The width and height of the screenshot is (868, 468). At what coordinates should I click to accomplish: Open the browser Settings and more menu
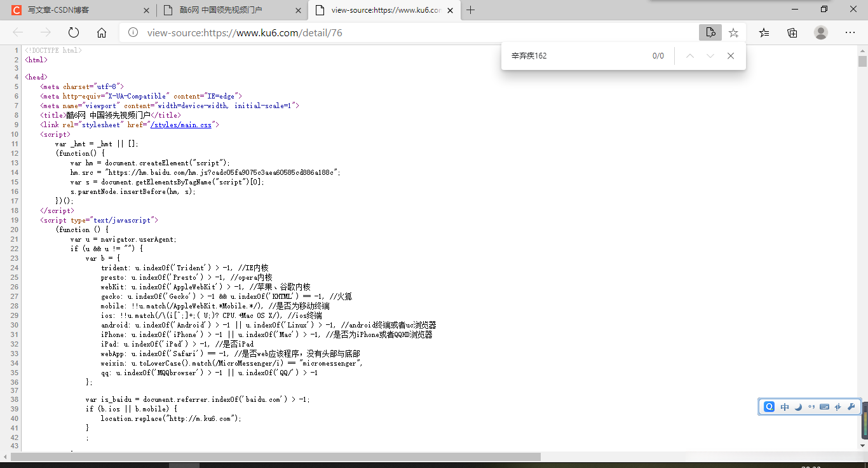pos(850,32)
